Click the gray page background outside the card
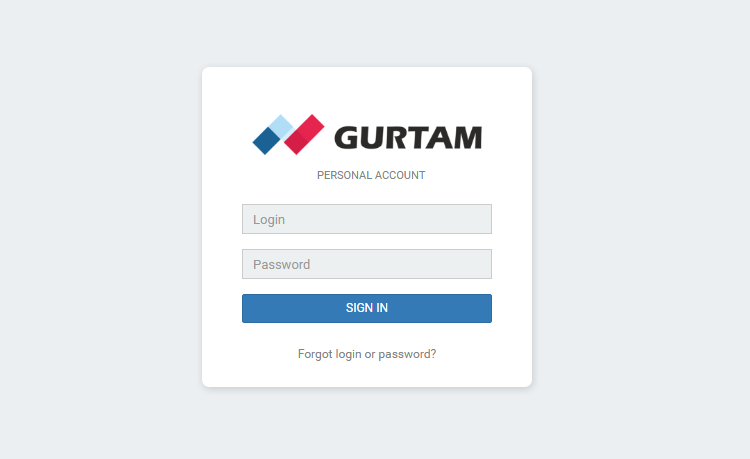The width and height of the screenshot is (750, 459). click(x=96, y=230)
